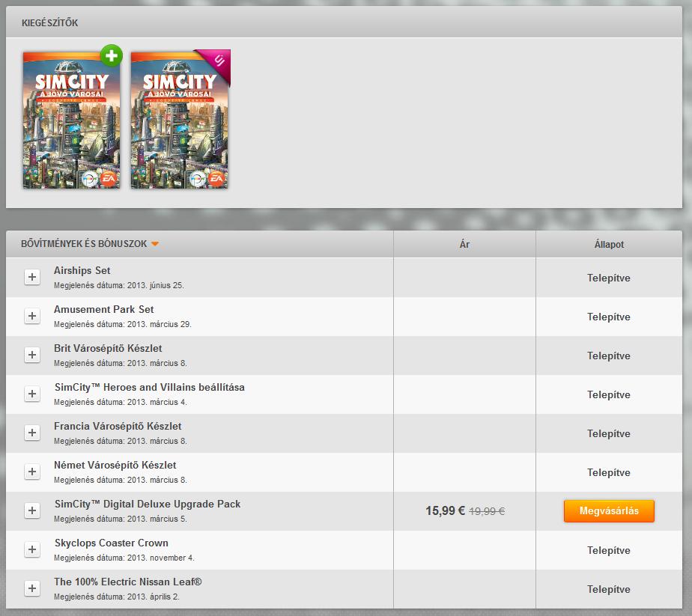
Task: Click Telepítve status for Brit Városépítő Készlet
Action: point(609,356)
